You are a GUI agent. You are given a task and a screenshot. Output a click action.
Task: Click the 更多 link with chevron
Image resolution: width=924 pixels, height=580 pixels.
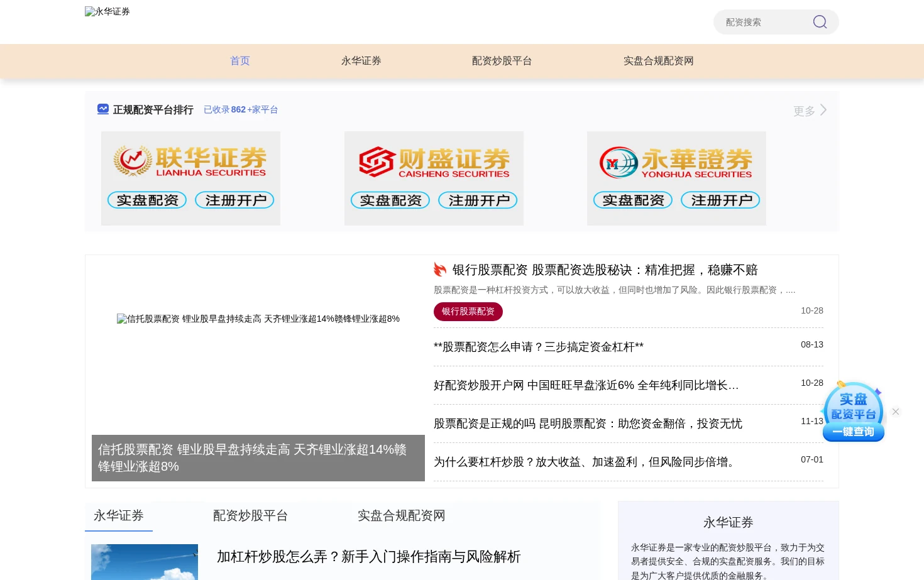pos(810,111)
